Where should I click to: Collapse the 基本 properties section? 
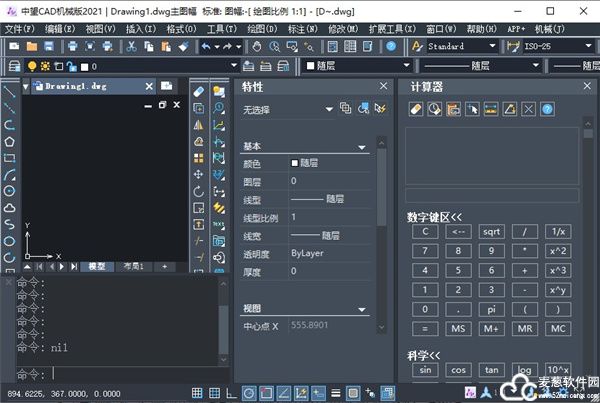[362, 147]
